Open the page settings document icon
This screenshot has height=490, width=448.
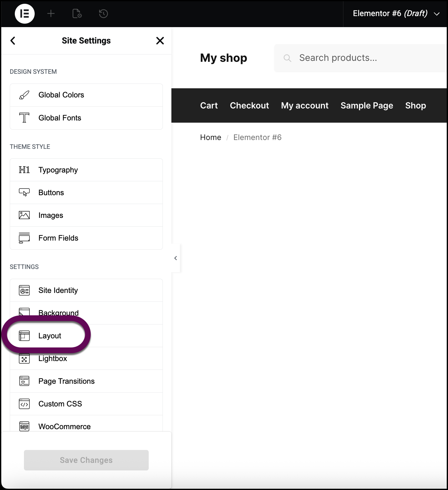77,14
